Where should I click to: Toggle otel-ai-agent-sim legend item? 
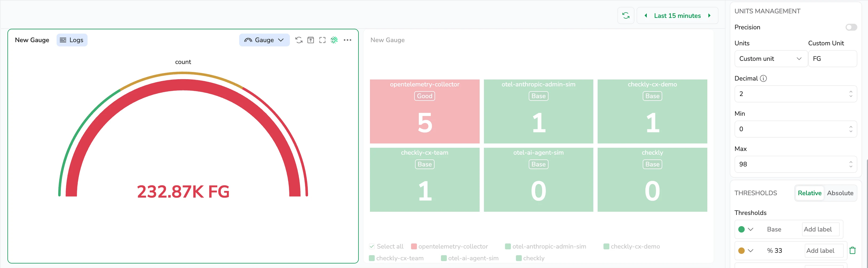pos(470,258)
